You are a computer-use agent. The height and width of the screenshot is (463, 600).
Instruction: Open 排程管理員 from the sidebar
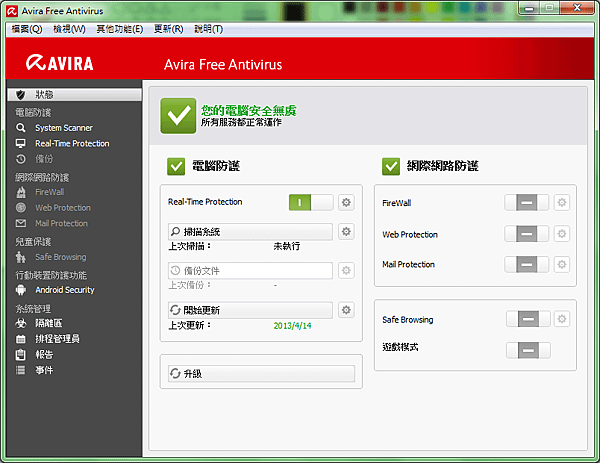point(57,339)
